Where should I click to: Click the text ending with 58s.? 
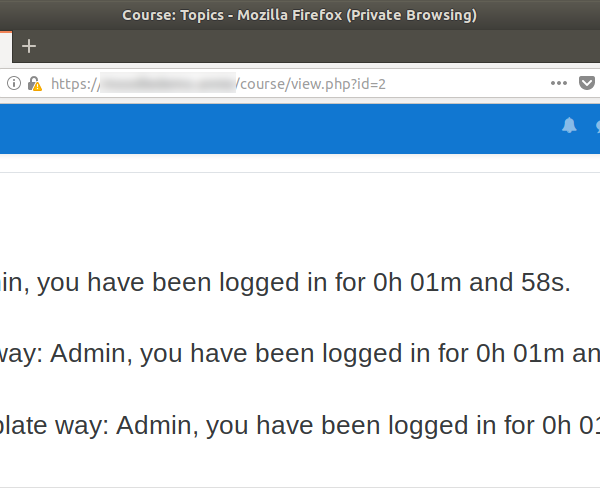(x=285, y=283)
